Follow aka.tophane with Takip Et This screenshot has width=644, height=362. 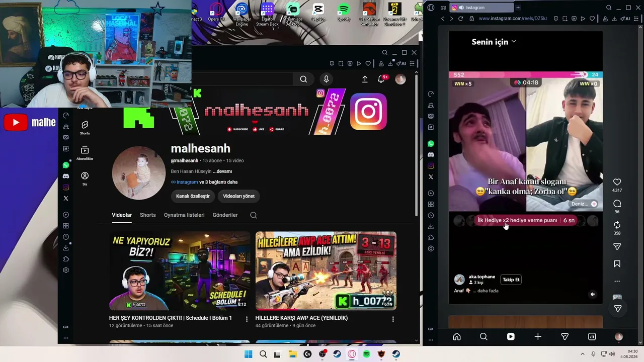(x=511, y=280)
